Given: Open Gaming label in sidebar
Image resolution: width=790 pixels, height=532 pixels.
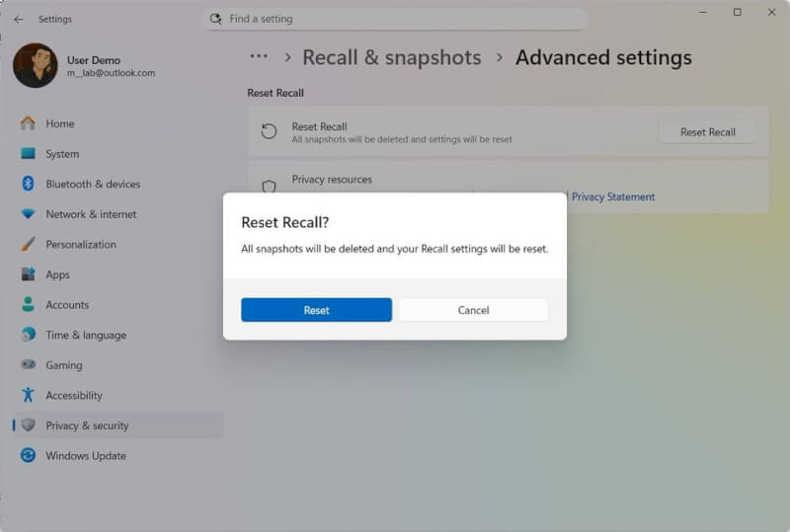Looking at the screenshot, I should (64, 365).
